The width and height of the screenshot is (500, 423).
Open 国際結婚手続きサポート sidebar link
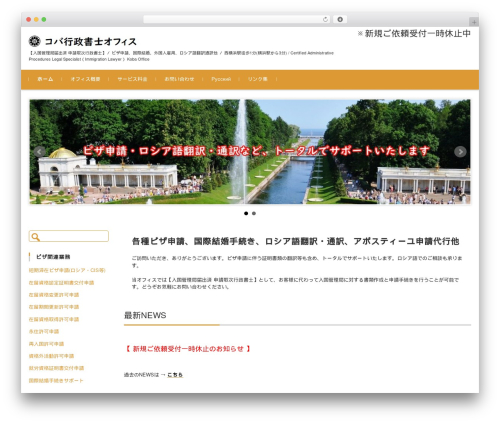56,380
